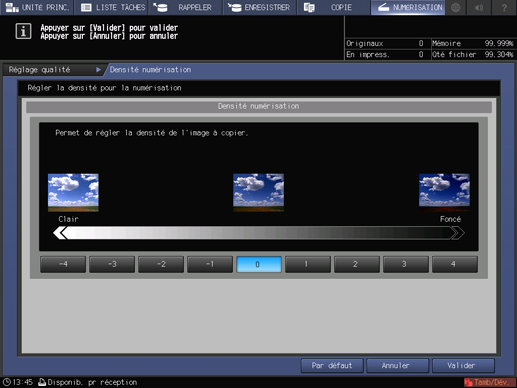Image resolution: width=517 pixels, height=388 pixels.
Task: Select density level 1
Action: point(308,264)
